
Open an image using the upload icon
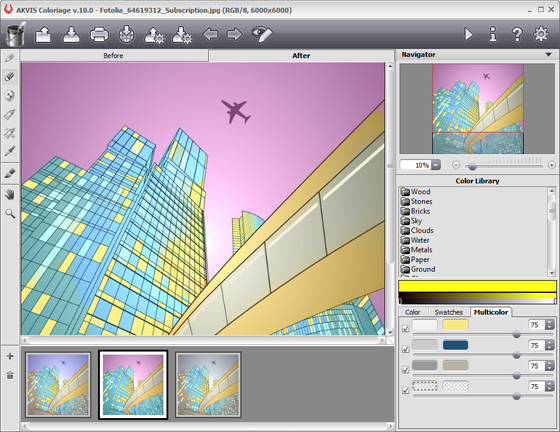[43, 35]
